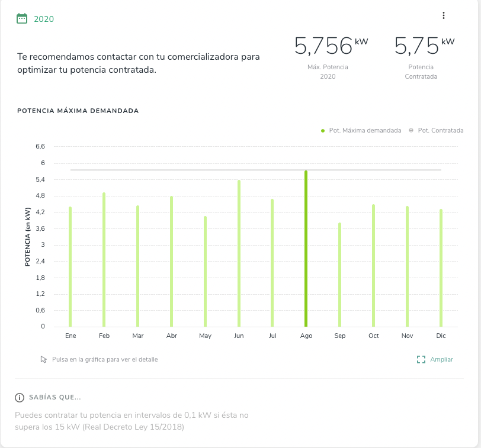Select the highlighted Ago bar
The height and width of the screenshot is (448, 481).
pos(306,249)
